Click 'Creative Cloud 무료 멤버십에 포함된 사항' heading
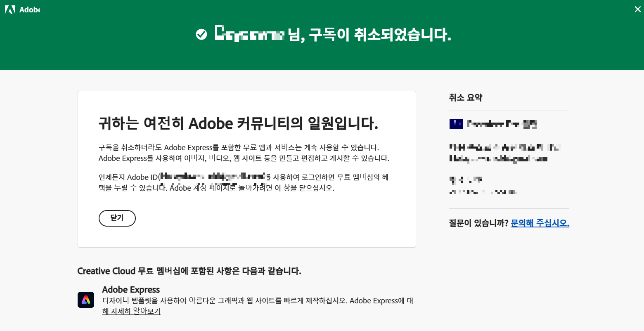The height and width of the screenshot is (331, 644). (189, 271)
